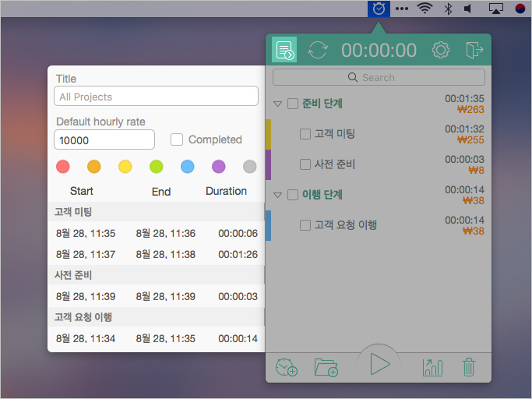
Task: Toggle the Completed checkbox
Action: pyautogui.click(x=177, y=139)
